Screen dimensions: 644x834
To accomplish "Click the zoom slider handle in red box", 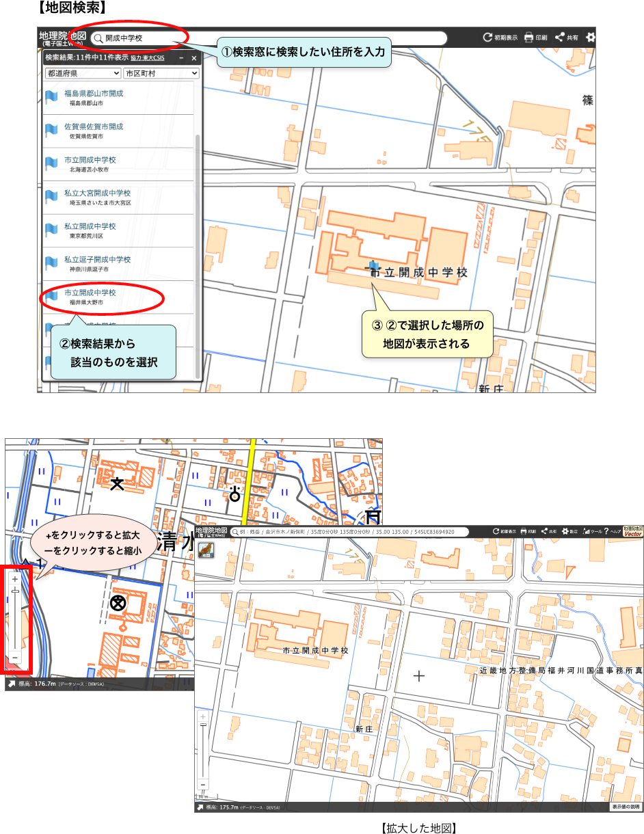I will [15, 591].
